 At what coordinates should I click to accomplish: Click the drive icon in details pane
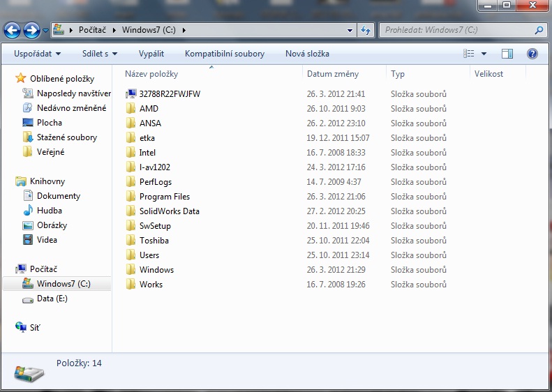click(x=29, y=373)
